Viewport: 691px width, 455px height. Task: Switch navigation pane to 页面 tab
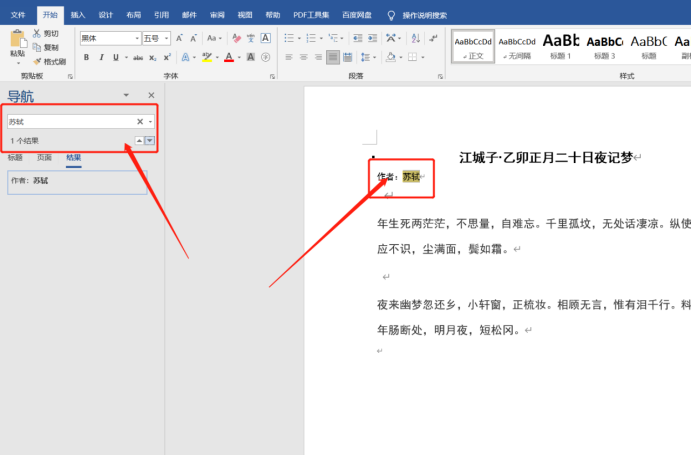pos(44,157)
